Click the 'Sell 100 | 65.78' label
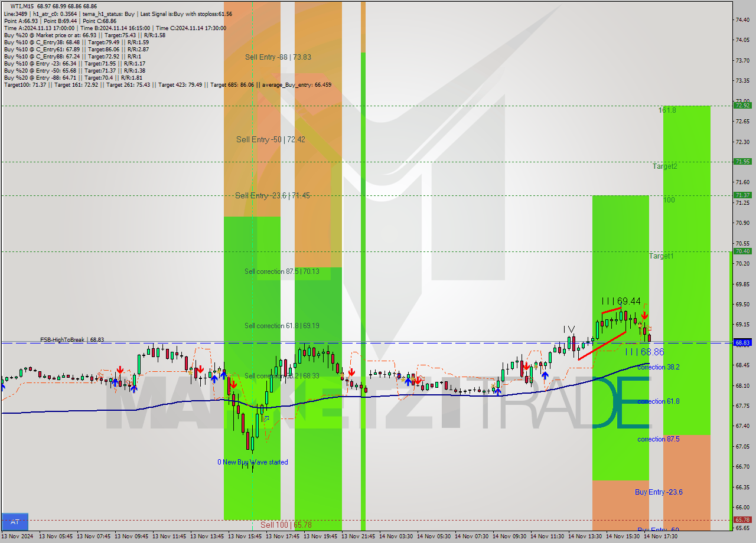Viewport: 756px width, 543px height. point(286,525)
